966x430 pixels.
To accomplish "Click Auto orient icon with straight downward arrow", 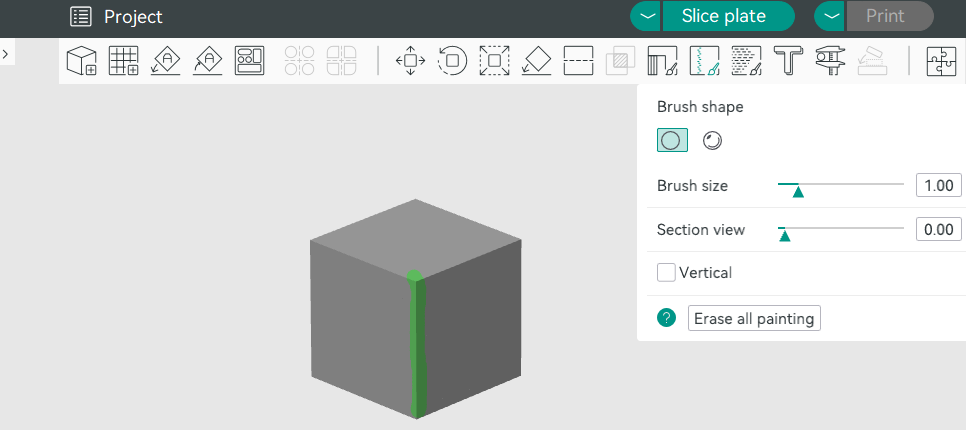I will click(165, 61).
